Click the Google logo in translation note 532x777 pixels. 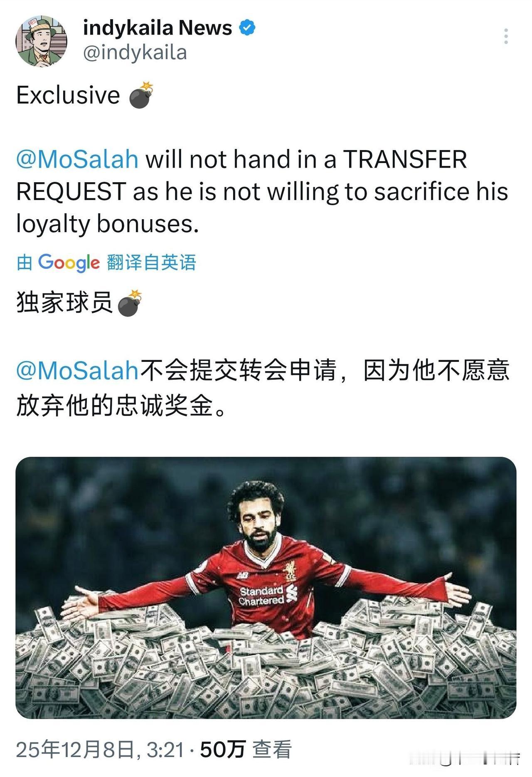[x=69, y=262]
